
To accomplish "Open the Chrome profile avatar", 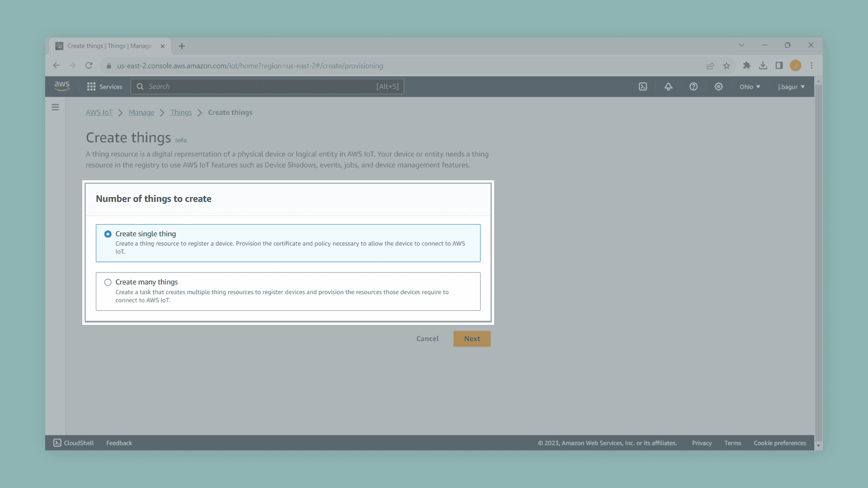I will pos(796,66).
